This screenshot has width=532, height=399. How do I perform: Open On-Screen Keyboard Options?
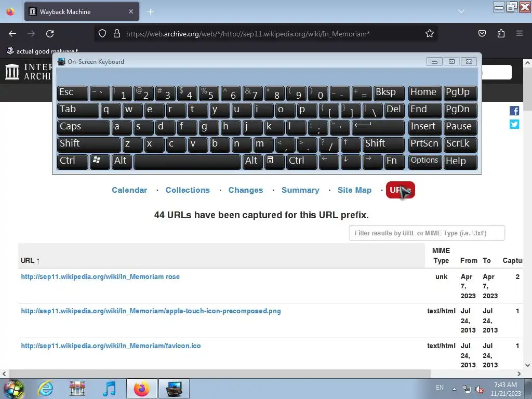425,162
